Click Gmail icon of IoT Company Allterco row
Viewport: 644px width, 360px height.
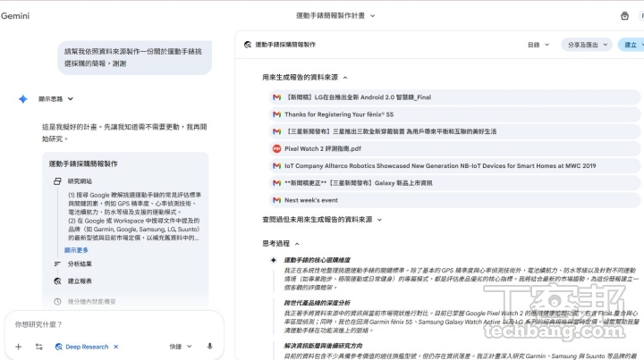pyautogui.click(x=276, y=166)
